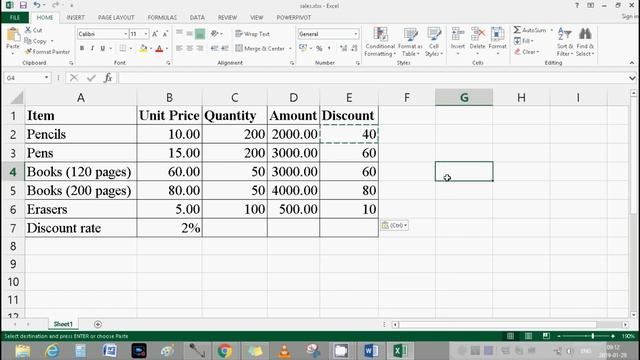
Task: Toggle Align Left
Action: pyautogui.click(x=179, y=48)
